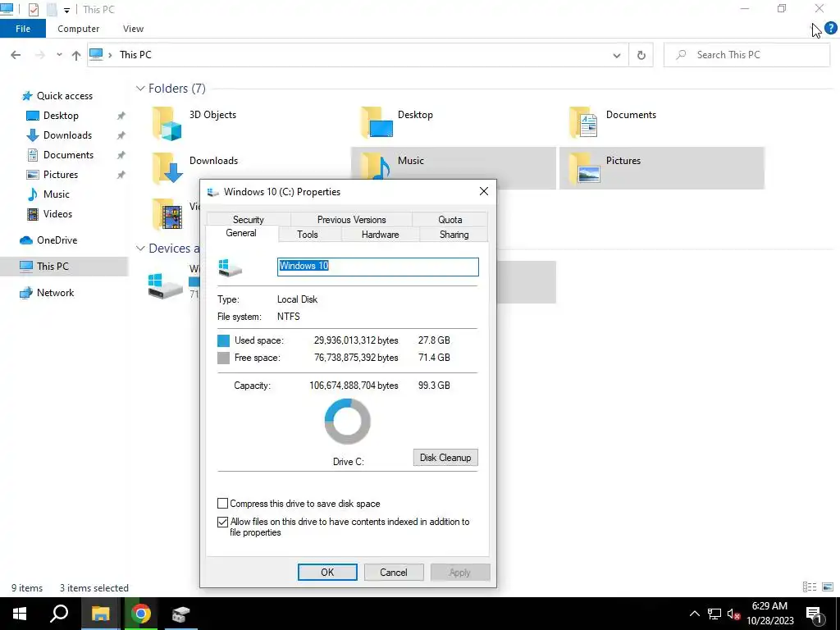Screen dimensions: 840x630
Task: Select the Music folder icon in Folders
Action: (x=375, y=166)
